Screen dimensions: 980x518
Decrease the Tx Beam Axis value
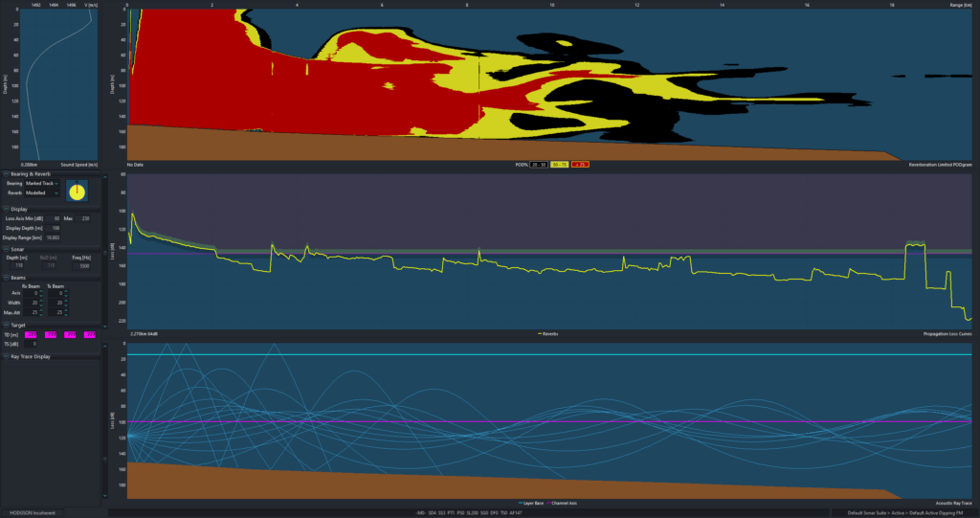(66, 295)
